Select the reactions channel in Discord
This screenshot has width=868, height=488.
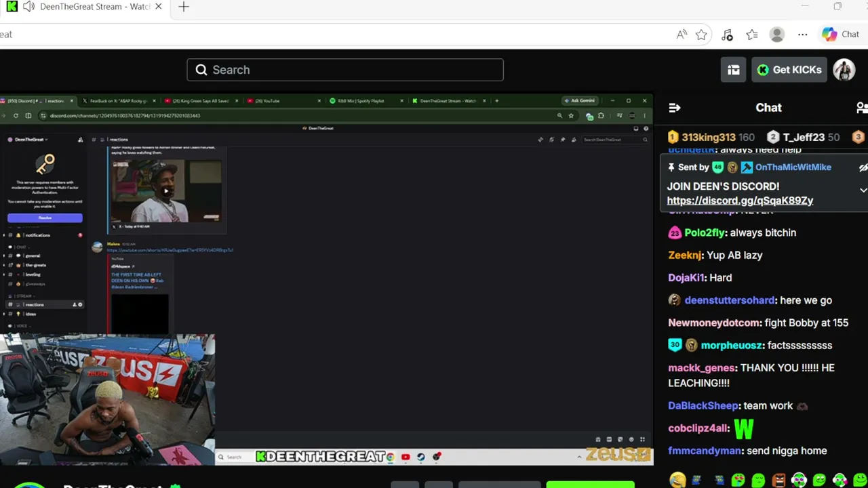(45, 305)
